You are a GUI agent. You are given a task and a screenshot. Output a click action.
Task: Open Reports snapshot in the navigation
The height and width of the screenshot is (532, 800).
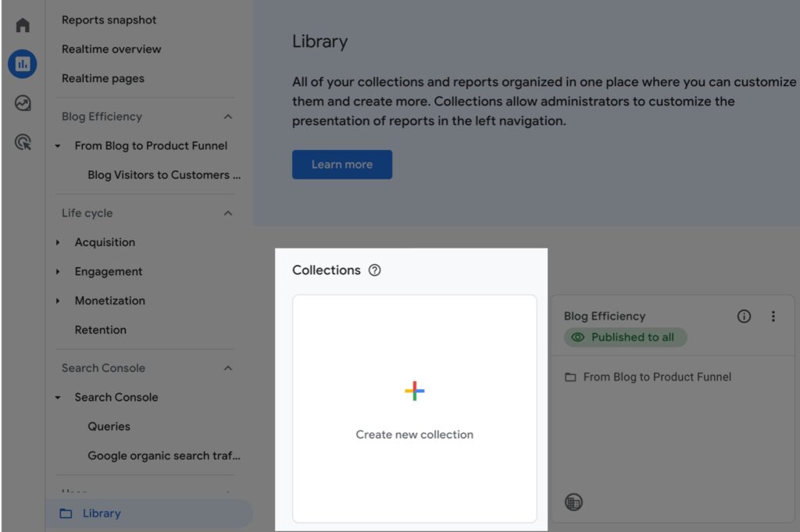pos(109,20)
